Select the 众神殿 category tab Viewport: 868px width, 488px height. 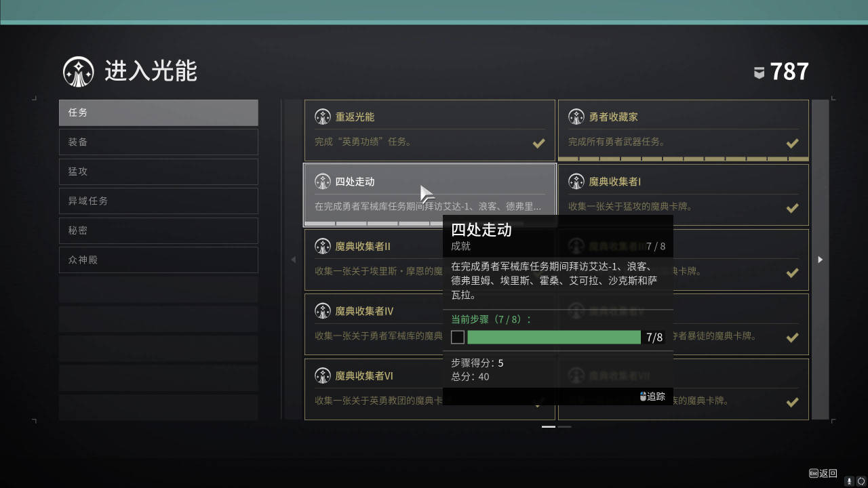coord(159,260)
